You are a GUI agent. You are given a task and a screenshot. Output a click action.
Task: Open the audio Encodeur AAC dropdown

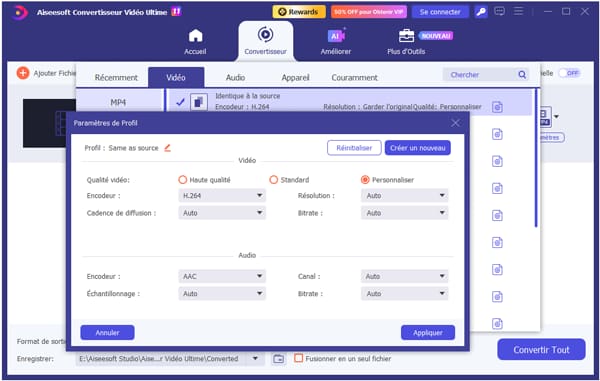click(x=222, y=276)
